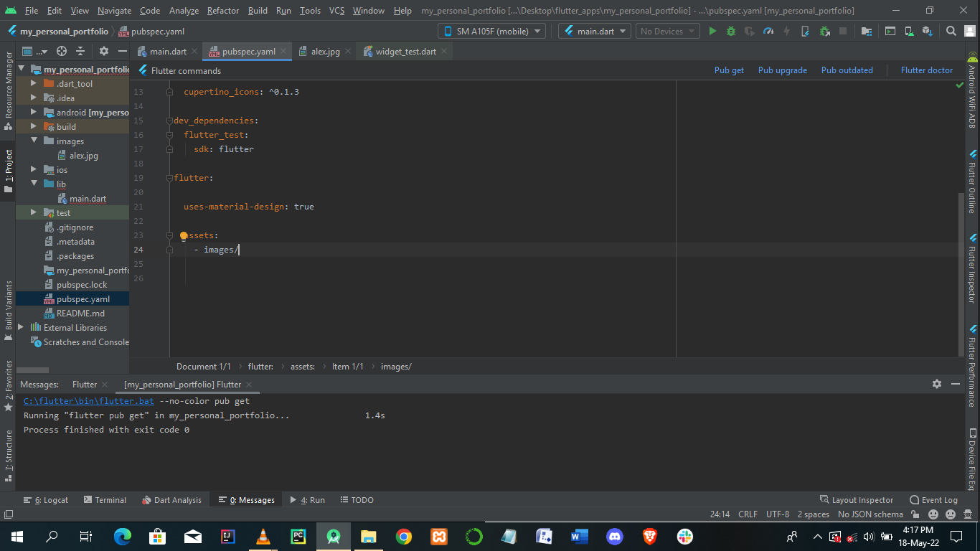Open the Dart Analysis tab
The height and width of the screenshot is (551, 980).
171,500
